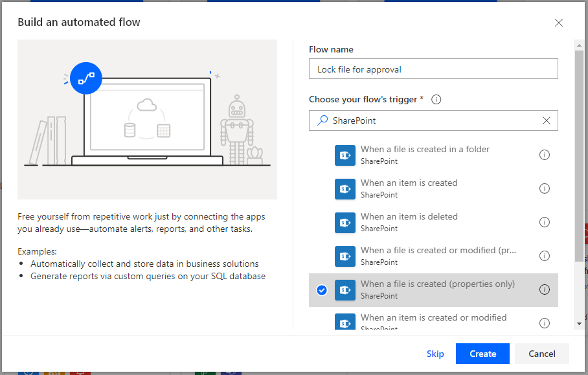The width and height of the screenshot is (588, 375).
Task: Show info for 'When an item is deleted' trigger
Action: [545, 222]
